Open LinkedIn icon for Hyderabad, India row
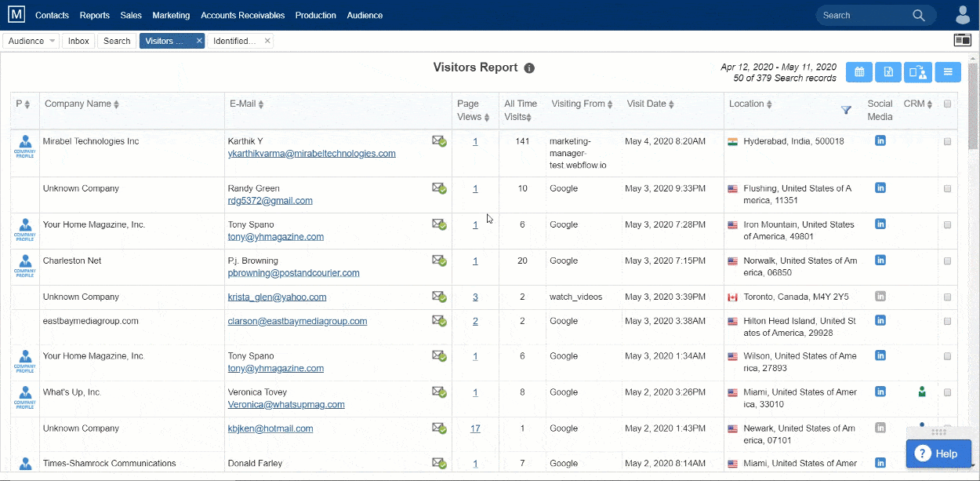The height and width of the screenshot is (481, 980). [x=880, y=141]
